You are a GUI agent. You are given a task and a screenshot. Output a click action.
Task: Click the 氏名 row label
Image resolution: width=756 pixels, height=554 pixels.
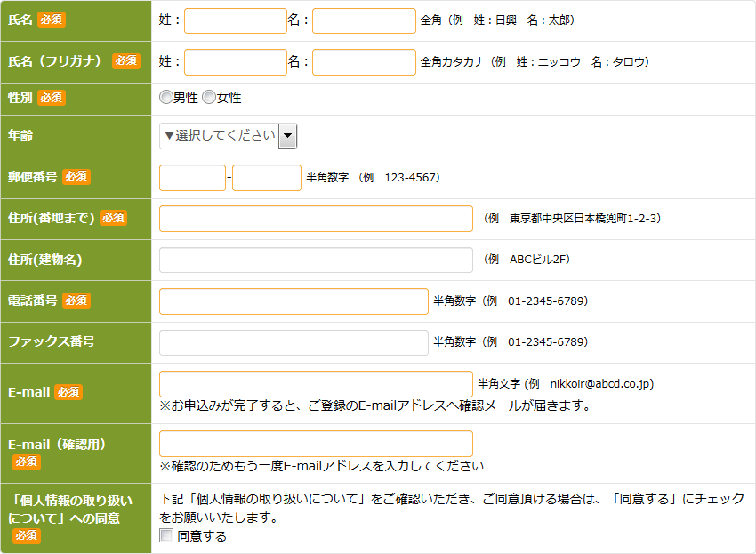tap(20, 20)
